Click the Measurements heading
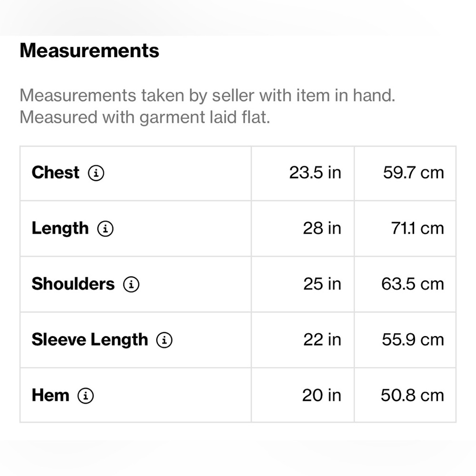Image resolution: width=476 pixels, height=476 pixels. pyautogui.click(x=89, y=50)
